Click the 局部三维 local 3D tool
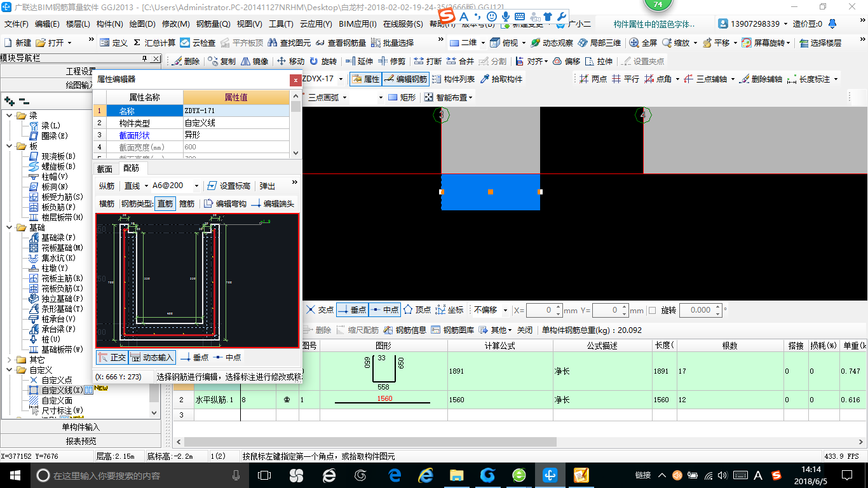This screenshot has width=868, height=488. tap(599, 43)
